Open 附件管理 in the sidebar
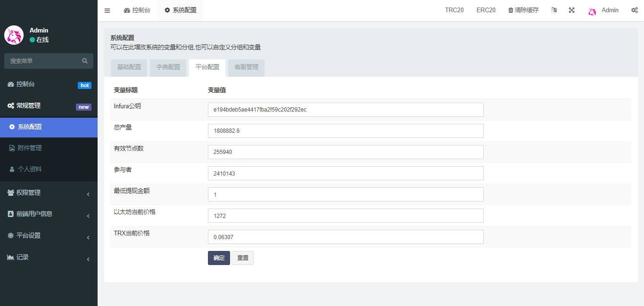The height and width of the screenshot is (306, 644). (x=30, y=148)
